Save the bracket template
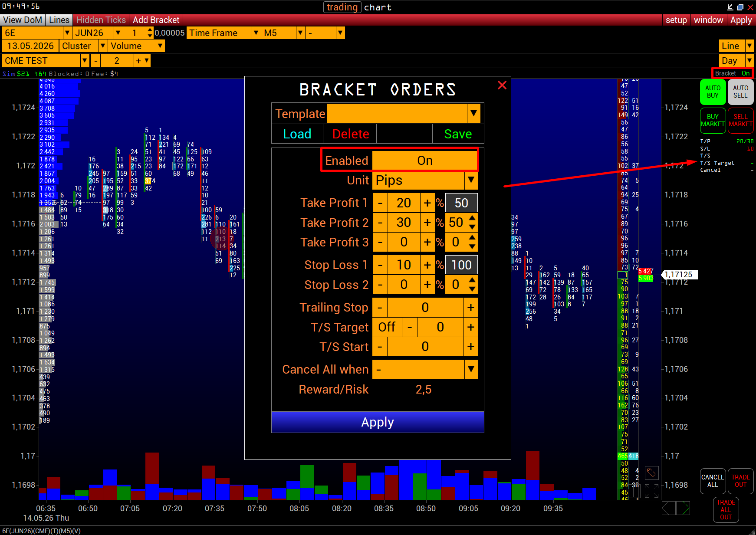The height and width of the screenshot is (535, 756). click(458, 134)
